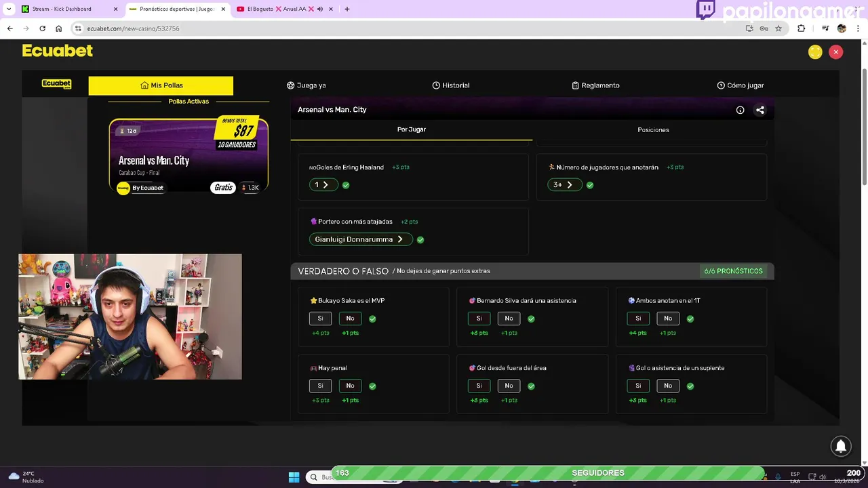Click the 6/6 Pronósticos counter
This screenshot has height=488, width=868.
[x=733, y=271]
